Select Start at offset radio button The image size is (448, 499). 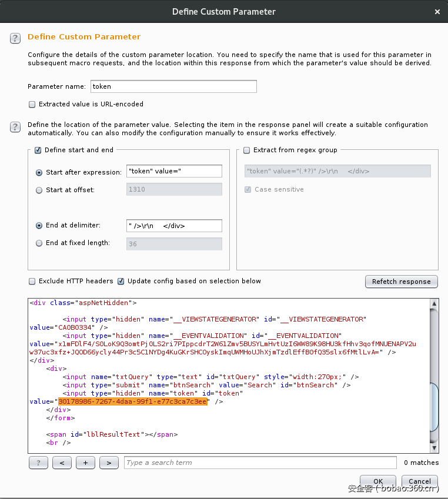(39, 190)
